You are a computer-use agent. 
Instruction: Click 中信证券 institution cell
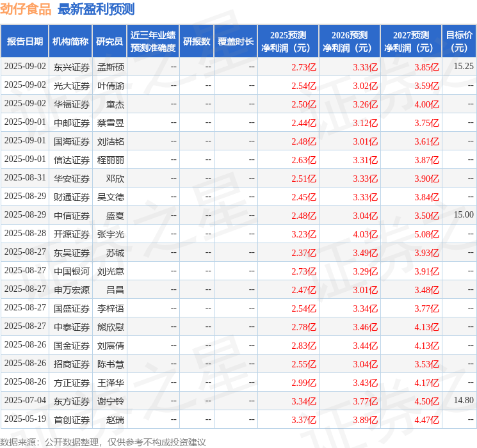coord(72,216)
